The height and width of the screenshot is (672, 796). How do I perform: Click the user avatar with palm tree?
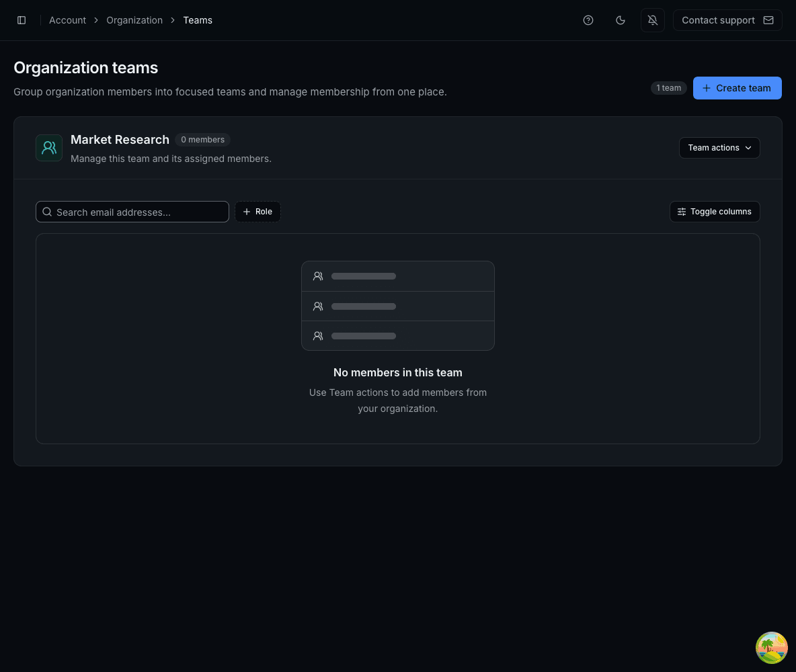(x=772, y=648)
